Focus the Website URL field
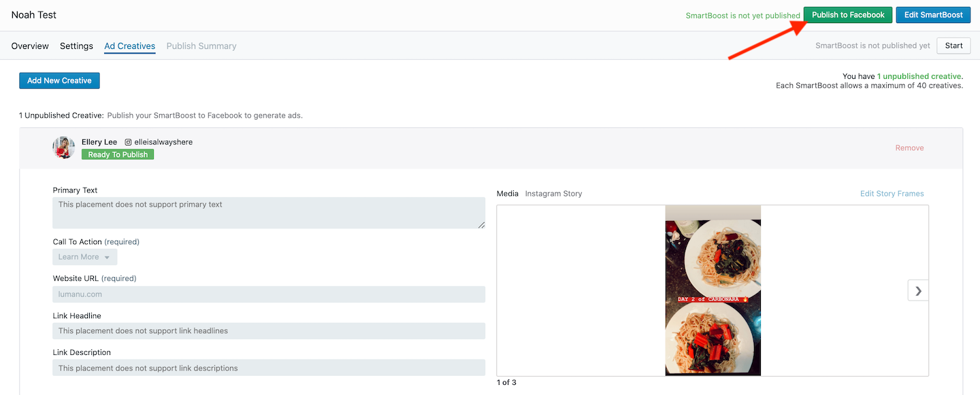This screenshot has width=980, height=395. click(x=269, y=294)
